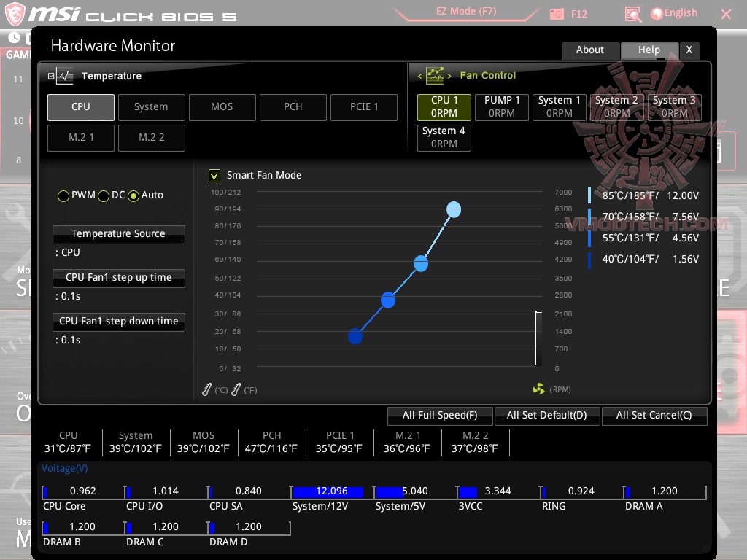Click the RPM fan icon
The image size is (747, 560).
pos(538,389)
